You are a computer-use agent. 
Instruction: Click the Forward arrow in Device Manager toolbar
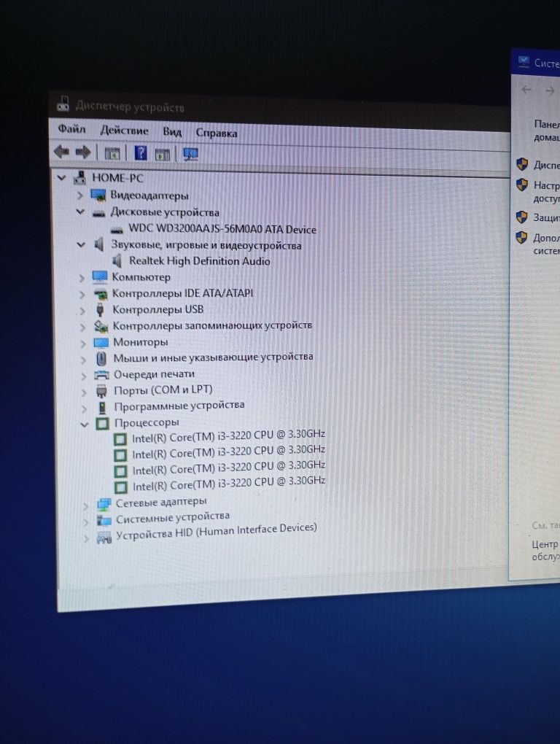click(x=83, y=152)
